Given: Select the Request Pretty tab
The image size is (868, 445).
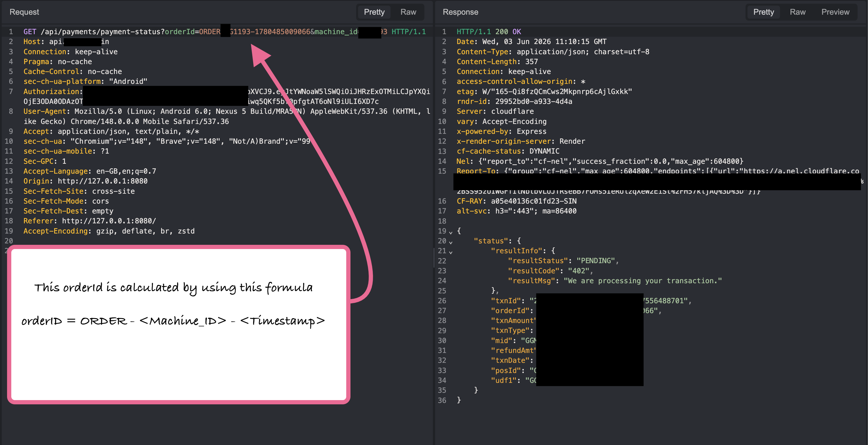Looking at the screenshot, I should point(374,12).
